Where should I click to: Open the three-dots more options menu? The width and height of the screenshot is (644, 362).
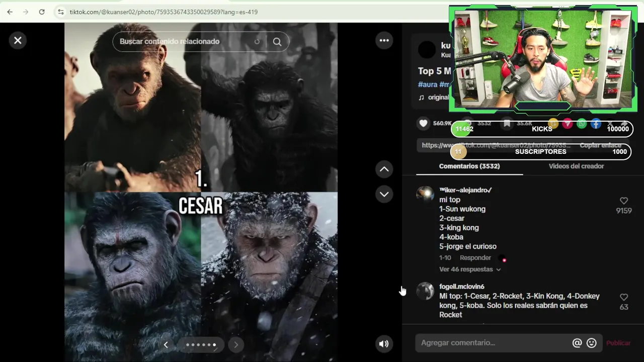click(x=384, y=40)
